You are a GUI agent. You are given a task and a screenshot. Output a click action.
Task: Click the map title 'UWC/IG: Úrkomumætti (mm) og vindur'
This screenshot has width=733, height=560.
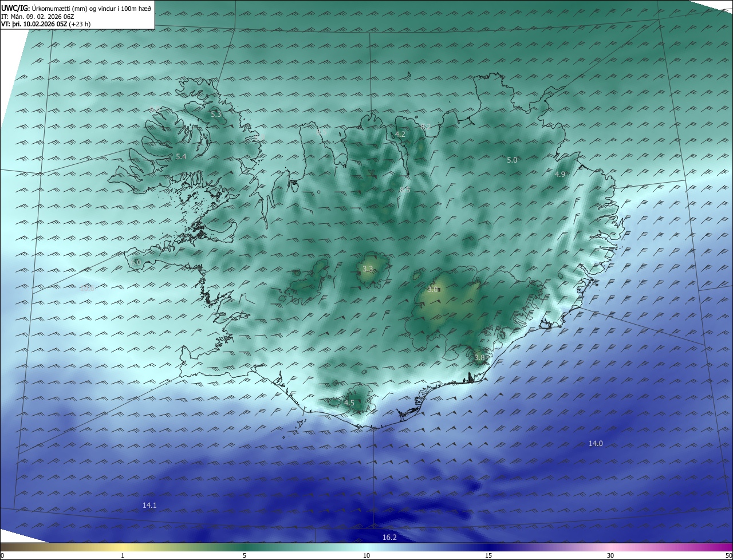click(76, 9)
